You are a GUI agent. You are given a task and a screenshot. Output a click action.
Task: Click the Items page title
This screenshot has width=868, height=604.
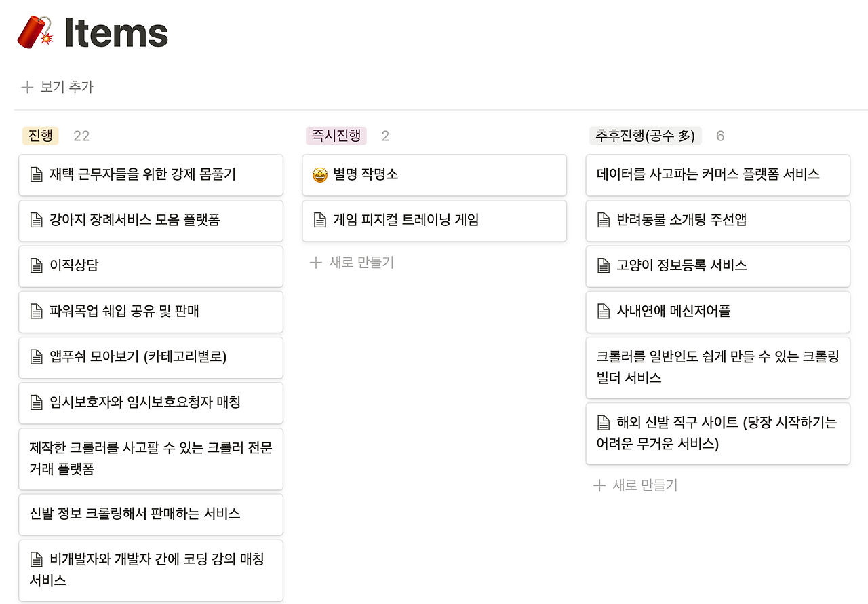116,33
